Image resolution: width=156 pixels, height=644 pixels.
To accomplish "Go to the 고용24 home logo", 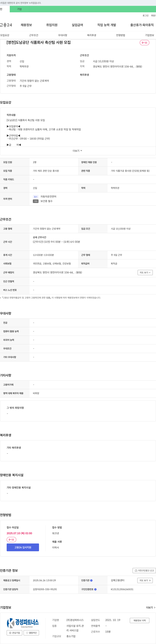I will [6, 25].
